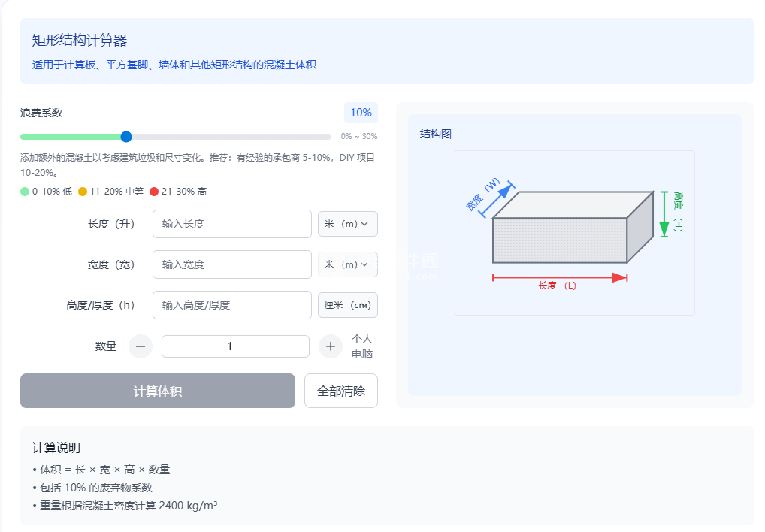Click the plus icon to increase quantity

click(331, 346)
